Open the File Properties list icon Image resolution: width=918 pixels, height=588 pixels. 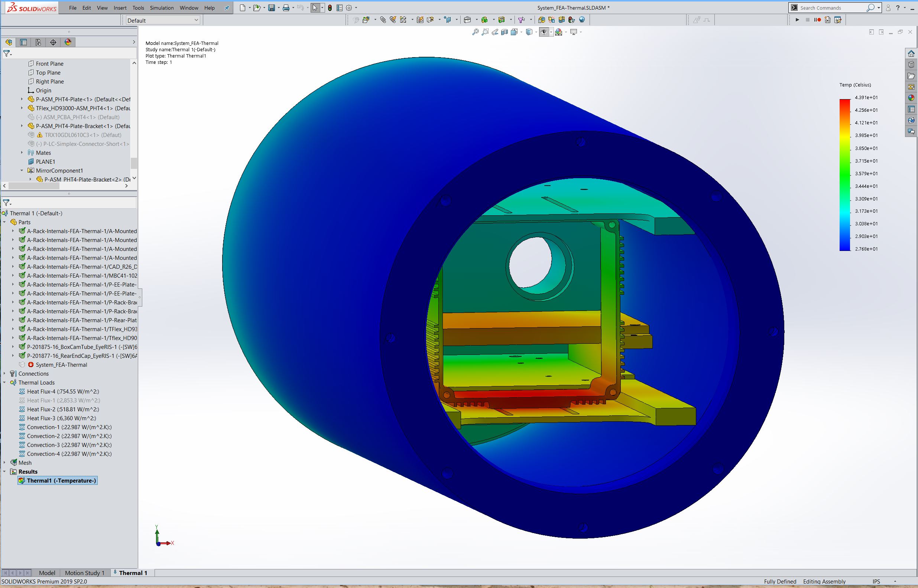[339, 8]
